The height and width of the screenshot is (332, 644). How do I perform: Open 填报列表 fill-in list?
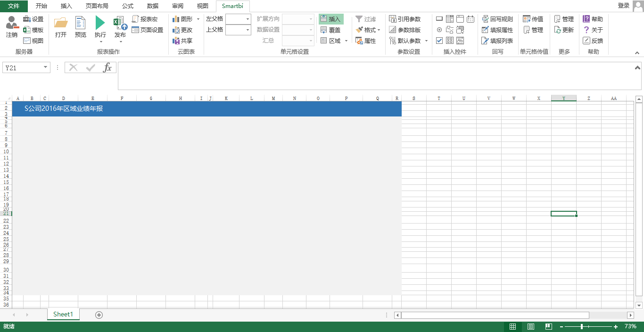(497, 41)
